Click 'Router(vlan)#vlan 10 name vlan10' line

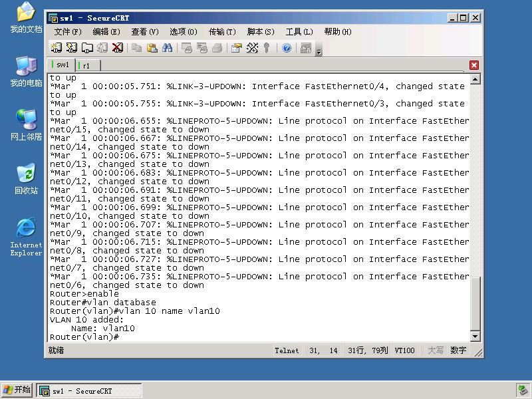[135, 311]
